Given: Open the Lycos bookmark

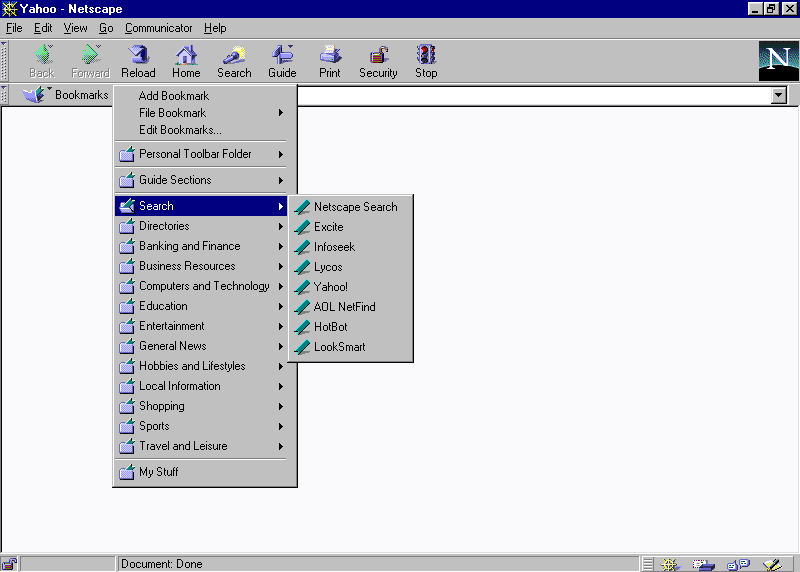Looking at the screenshot, I should pyautogui.click(x=351, y=267).
